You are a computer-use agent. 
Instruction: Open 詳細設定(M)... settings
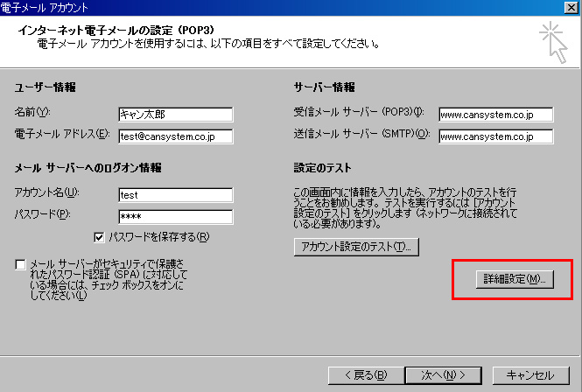click(x=515, y=279)
